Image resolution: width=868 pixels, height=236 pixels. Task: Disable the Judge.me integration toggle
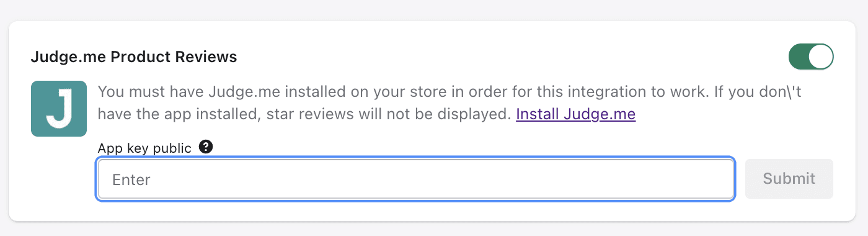(811, 57)
